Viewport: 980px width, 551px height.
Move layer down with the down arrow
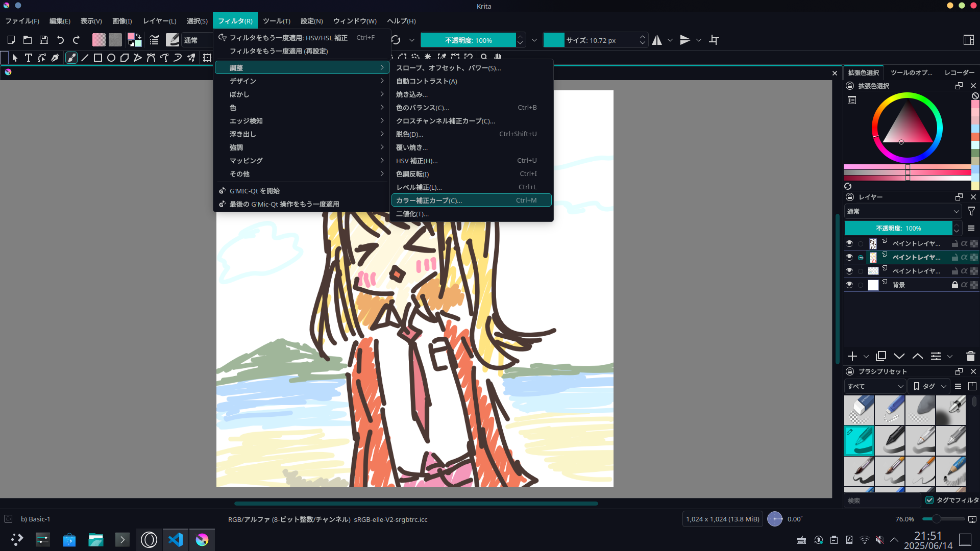click(x=899, y=356)
